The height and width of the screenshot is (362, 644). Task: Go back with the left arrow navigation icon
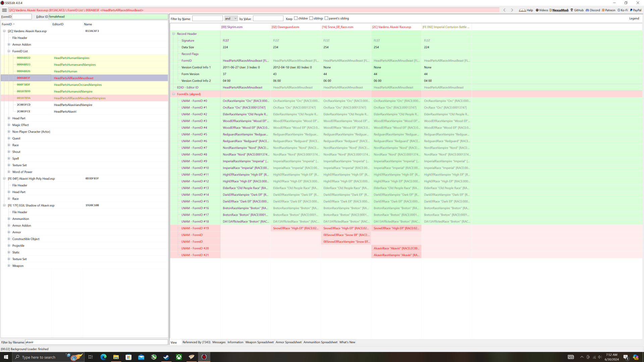pos(504,10)
